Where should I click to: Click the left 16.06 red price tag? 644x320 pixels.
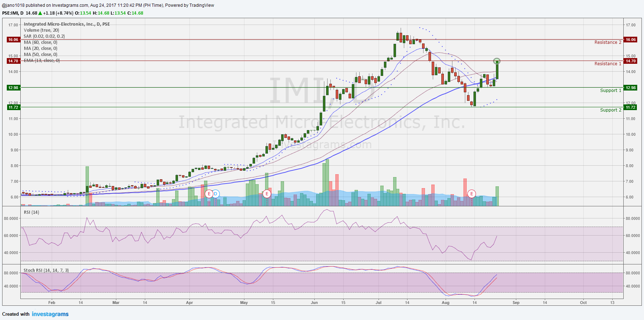pyautogui.click(x=13, y=40)
